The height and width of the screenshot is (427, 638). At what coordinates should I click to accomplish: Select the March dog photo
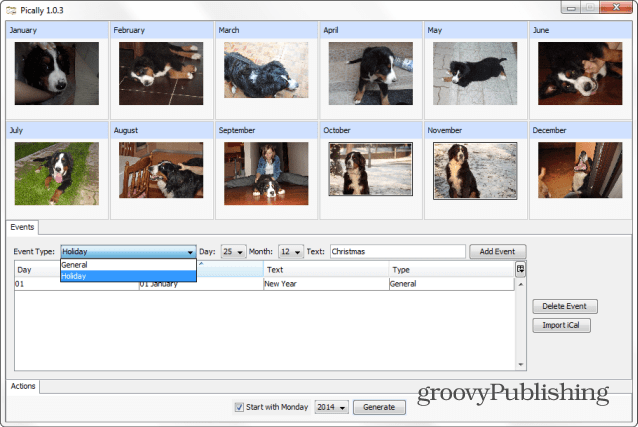click(x=266, y=70)
